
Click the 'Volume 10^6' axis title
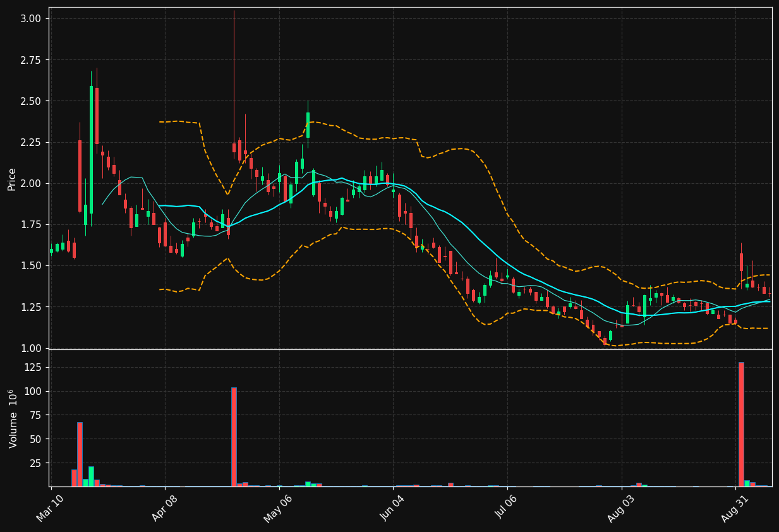click(11, 418)
